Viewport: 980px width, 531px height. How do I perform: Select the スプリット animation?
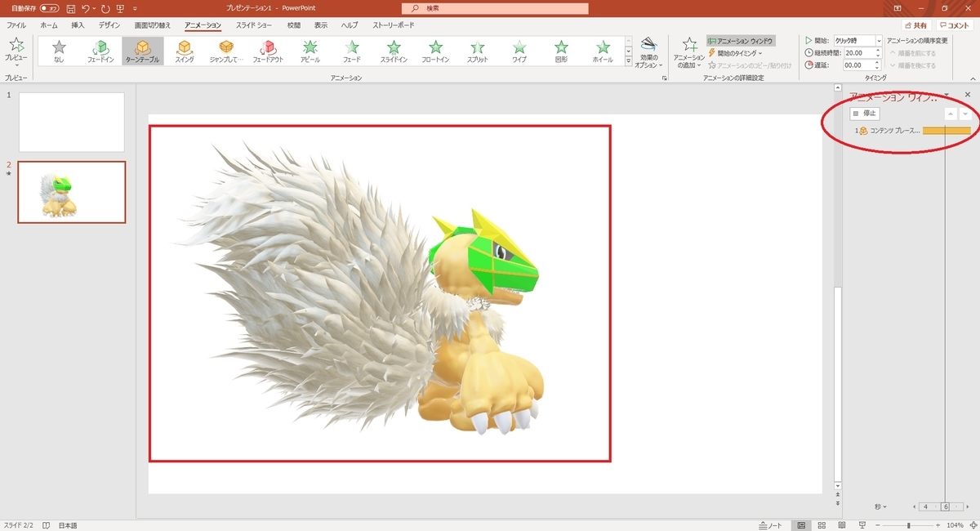(478, 52)
